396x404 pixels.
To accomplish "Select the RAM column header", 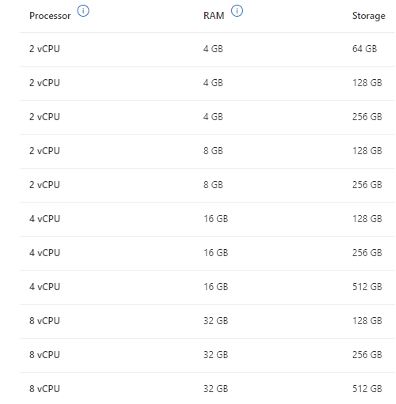I will click(214, 16).
